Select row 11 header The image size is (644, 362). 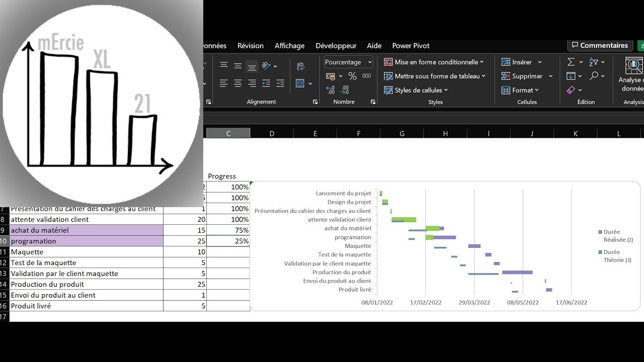click(4, 252)
